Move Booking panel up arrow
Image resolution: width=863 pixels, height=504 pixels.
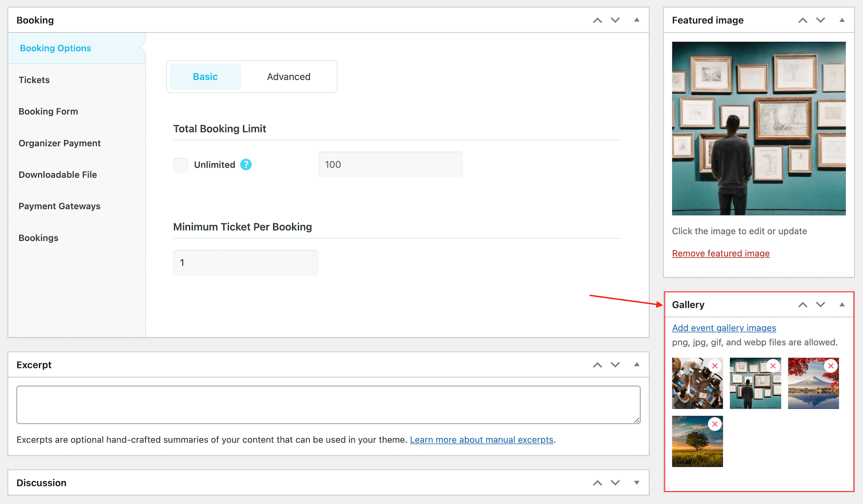597,20
